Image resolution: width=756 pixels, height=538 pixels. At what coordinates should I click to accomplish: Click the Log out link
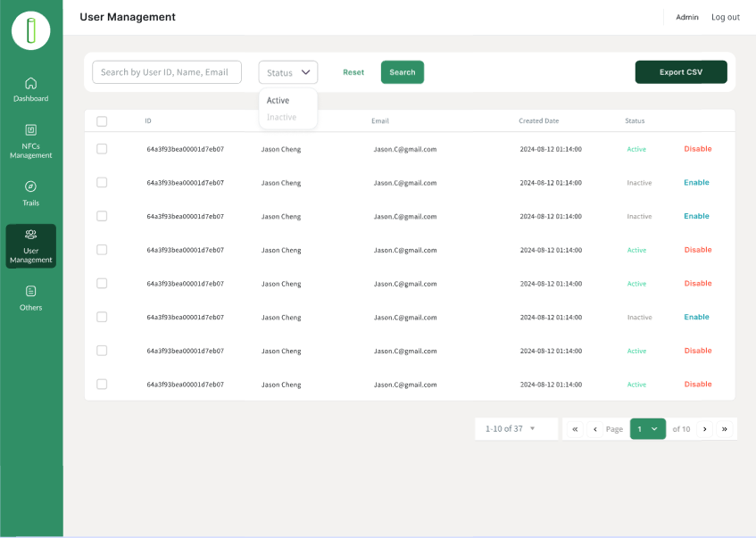tap(725, 17)
